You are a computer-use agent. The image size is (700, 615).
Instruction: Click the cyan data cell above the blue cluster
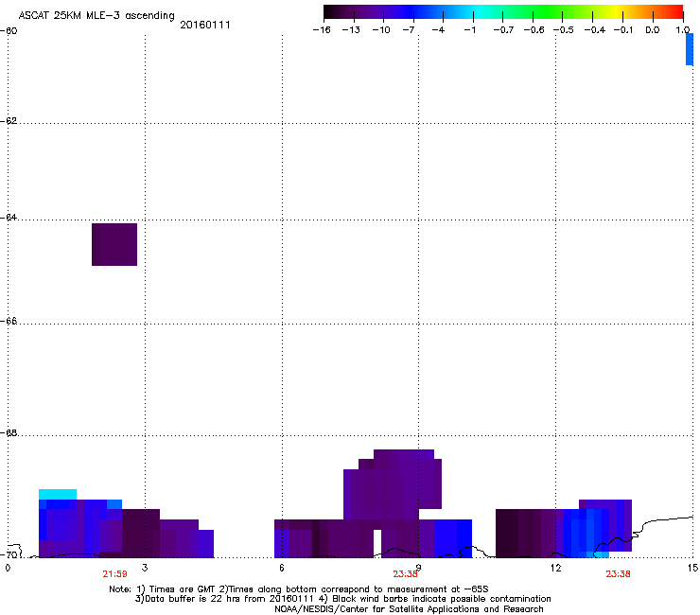tap(58, 495)
